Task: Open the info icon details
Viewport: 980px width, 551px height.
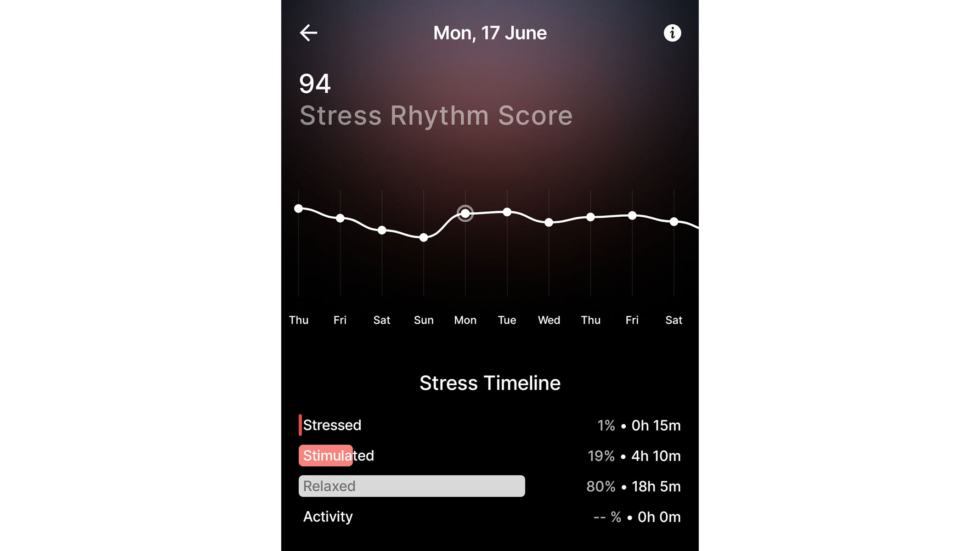Action: (672, 32)
